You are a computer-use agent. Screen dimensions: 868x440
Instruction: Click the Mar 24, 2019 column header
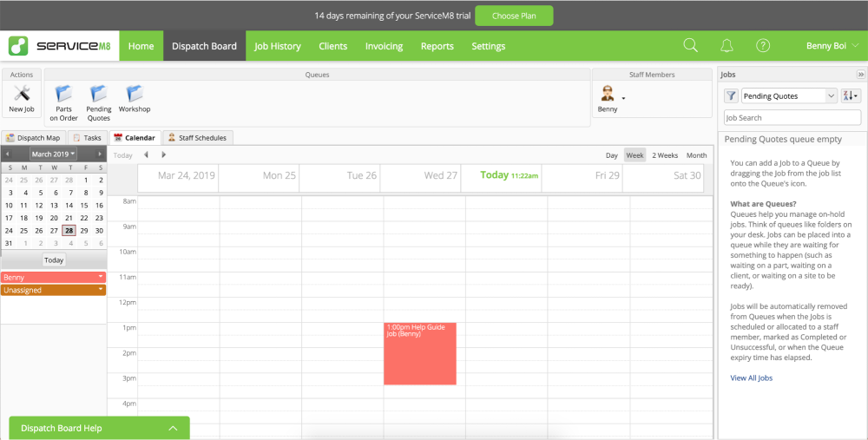(x=178, y=178)
